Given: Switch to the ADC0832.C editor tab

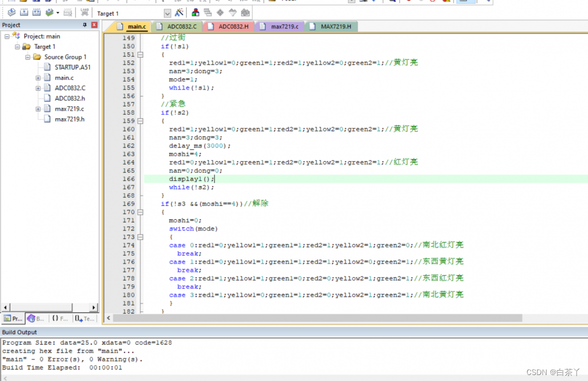Looking at the screenshot, I should (x=177, y=26).
